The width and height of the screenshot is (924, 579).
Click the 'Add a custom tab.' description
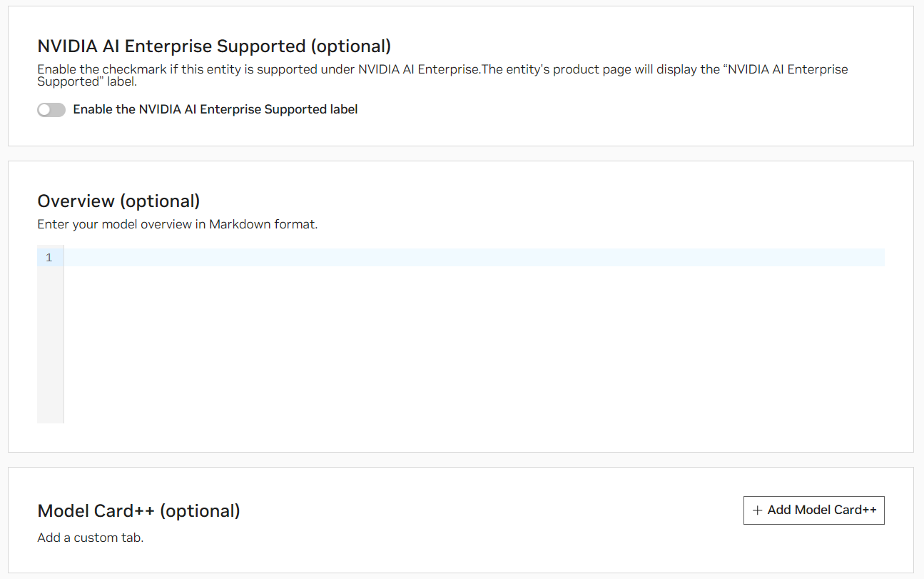pos(90,538)
